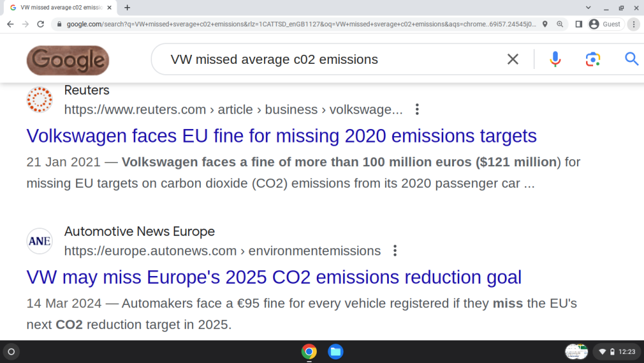Go back with the browser back arrow
Image resolution: width=644 pixels, height=363 pixels.
pyautogui.click(x=10, y=25)
